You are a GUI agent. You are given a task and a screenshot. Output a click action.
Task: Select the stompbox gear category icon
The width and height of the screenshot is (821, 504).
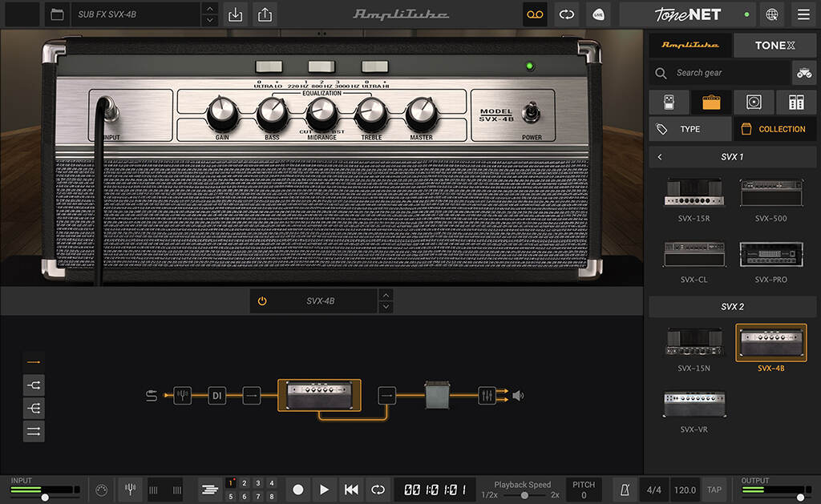pos(668,102)
